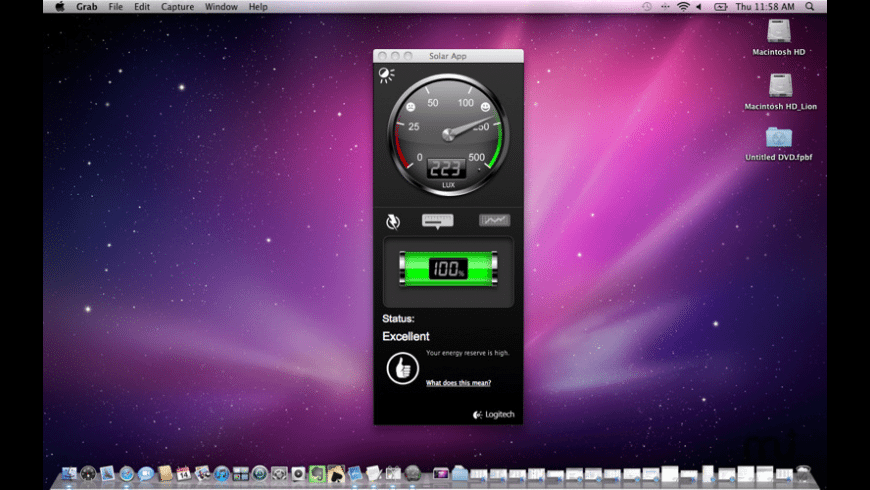Open Dashboard from the Dock

[88, 473]
